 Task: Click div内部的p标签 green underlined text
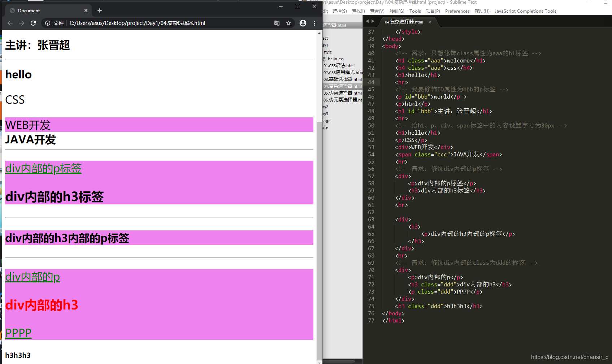coord(43,169)
